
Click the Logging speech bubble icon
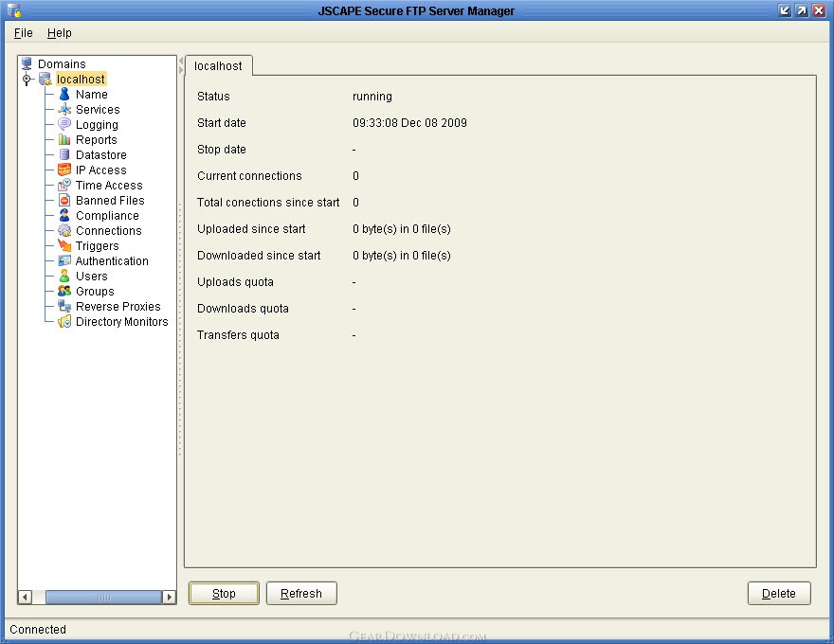[64, 124]
